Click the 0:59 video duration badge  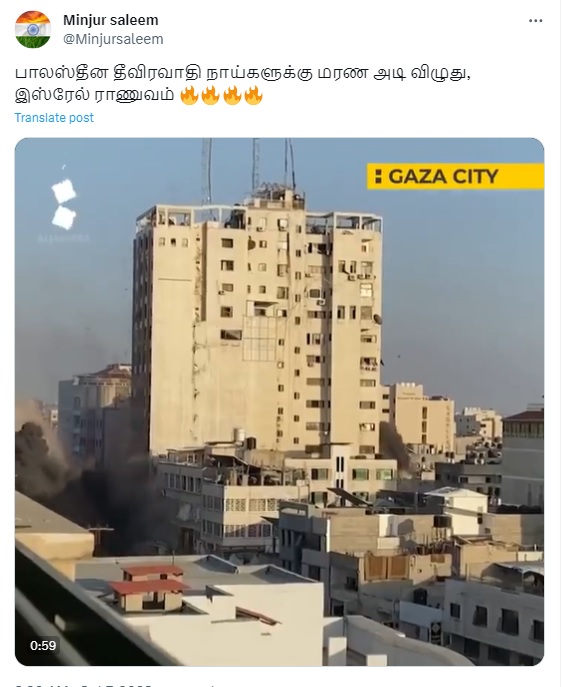click(x=43, y=645)
